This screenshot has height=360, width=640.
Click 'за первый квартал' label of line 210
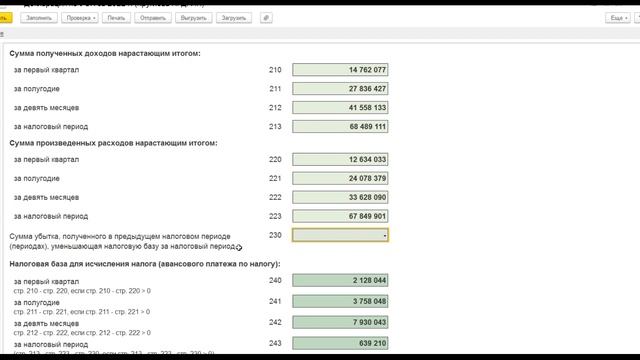46,70
